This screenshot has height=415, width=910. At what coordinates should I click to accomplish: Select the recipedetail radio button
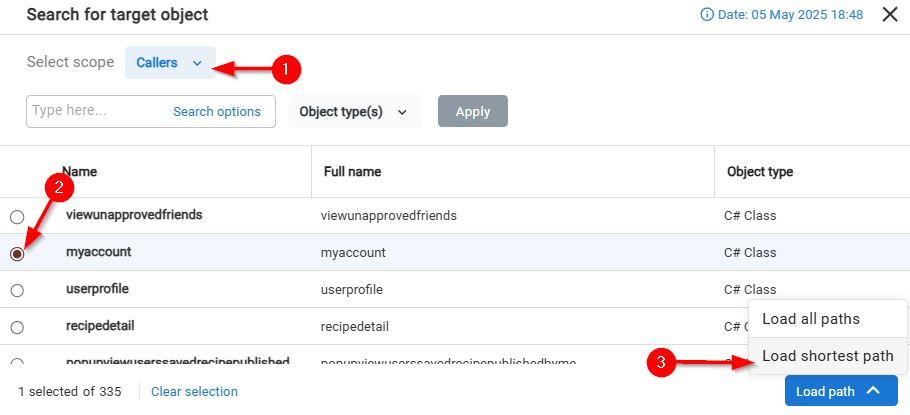click(17, 327)
